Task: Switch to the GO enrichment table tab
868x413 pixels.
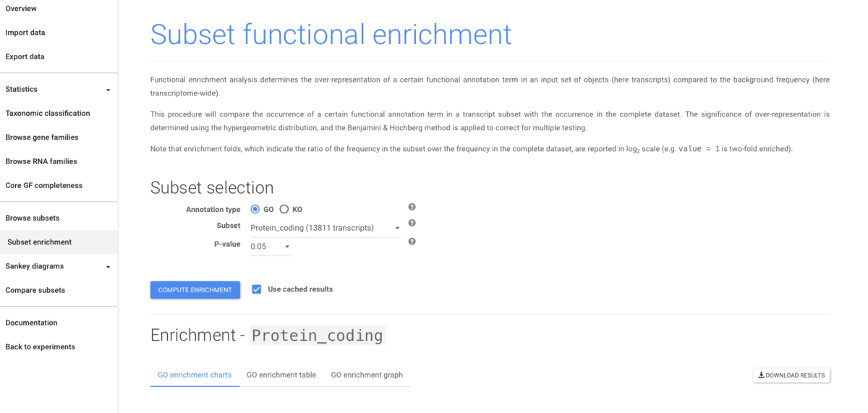Action: [281, 375]
